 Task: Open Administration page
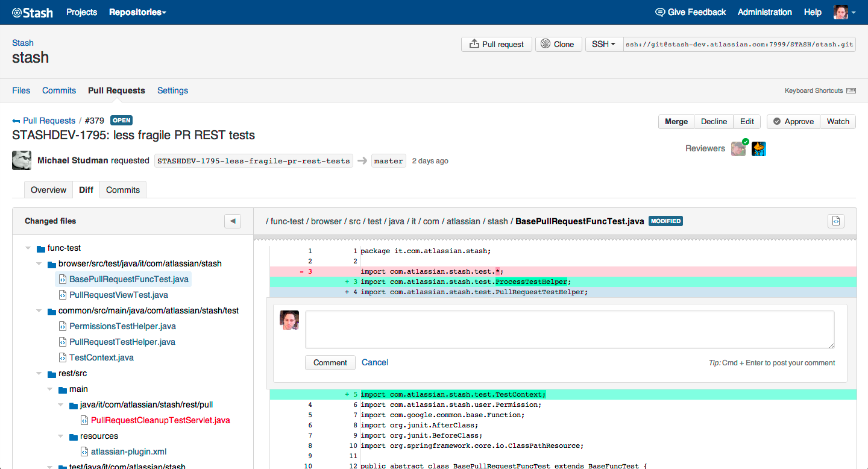[765, 12]
